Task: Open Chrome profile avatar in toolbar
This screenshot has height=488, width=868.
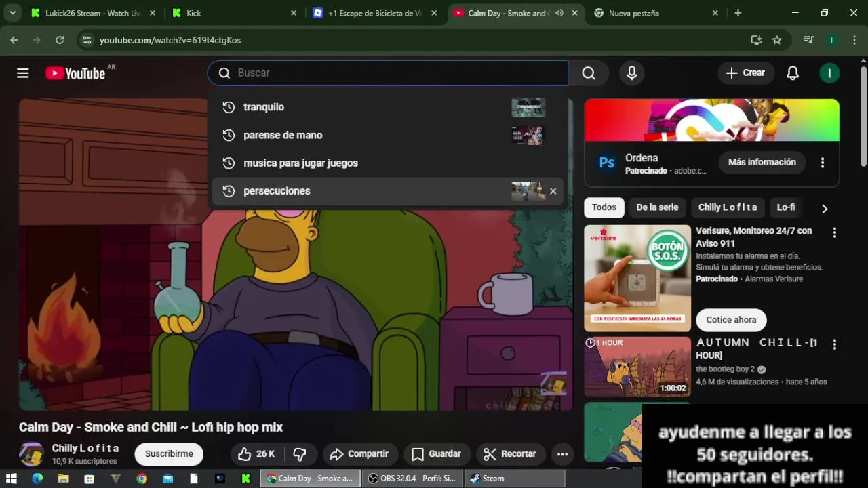Action: pos(831,40)
